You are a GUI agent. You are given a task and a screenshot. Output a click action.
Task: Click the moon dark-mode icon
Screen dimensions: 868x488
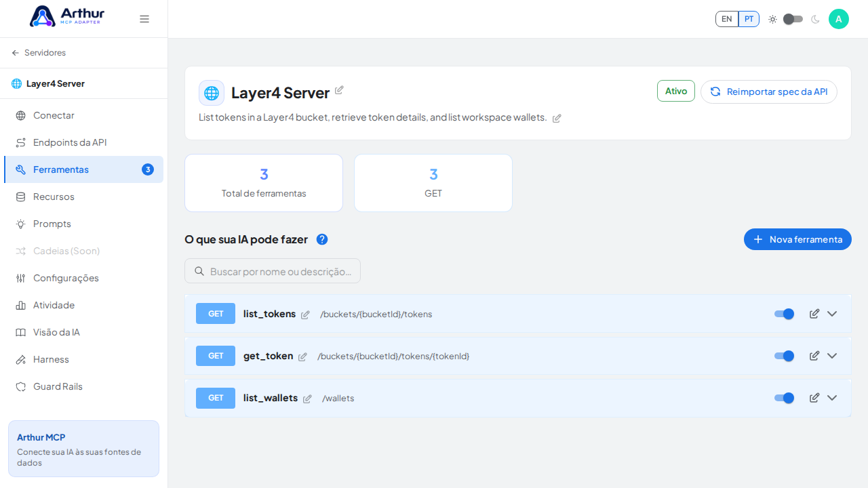click(815, 19)
